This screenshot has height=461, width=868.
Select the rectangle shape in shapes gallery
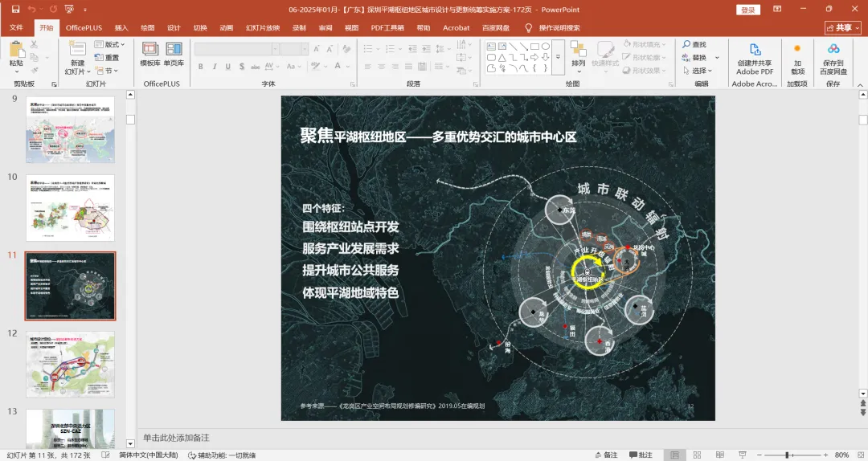534,47
